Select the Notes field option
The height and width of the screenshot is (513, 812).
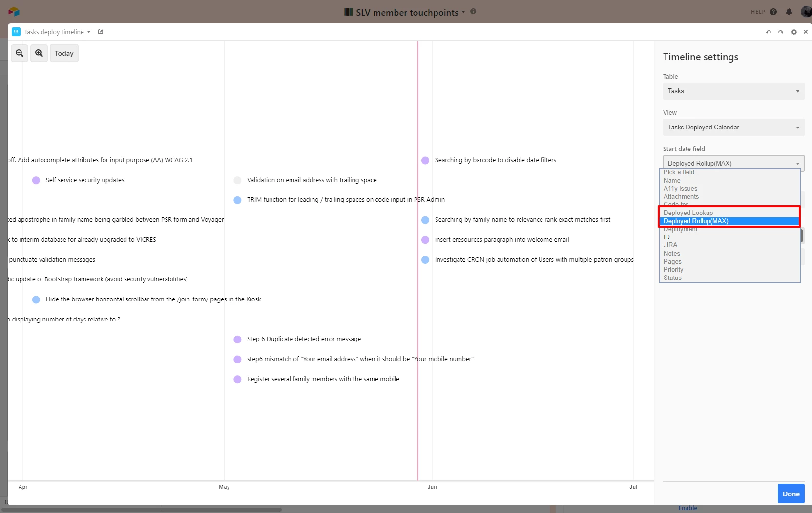(x=729, y=254)
